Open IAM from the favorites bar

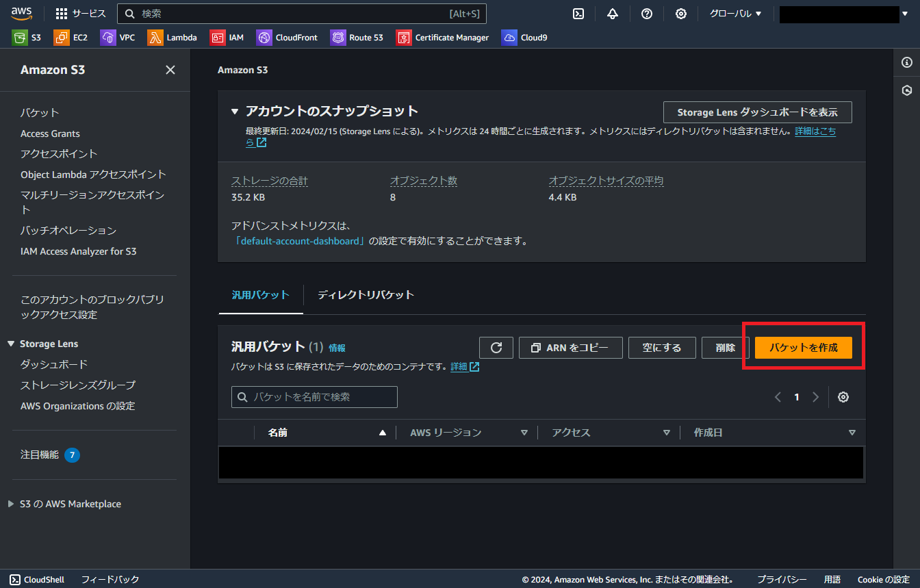point(227,37)
